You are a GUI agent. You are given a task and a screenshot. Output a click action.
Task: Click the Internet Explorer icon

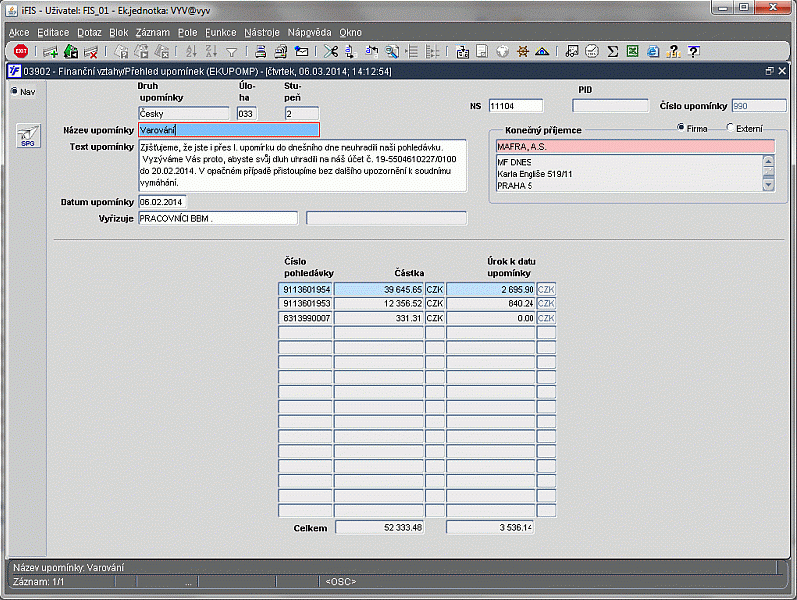coord(653,51)
